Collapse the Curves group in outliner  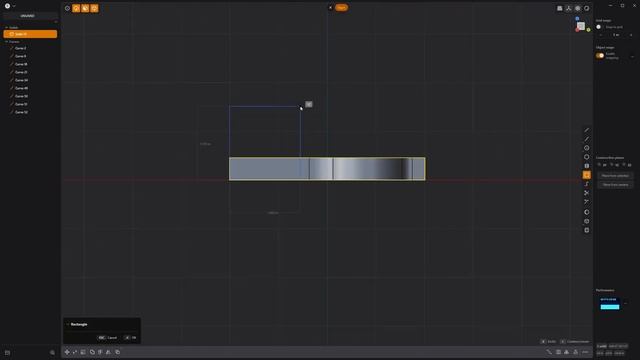pyautogui.click(x=7, y=42)
